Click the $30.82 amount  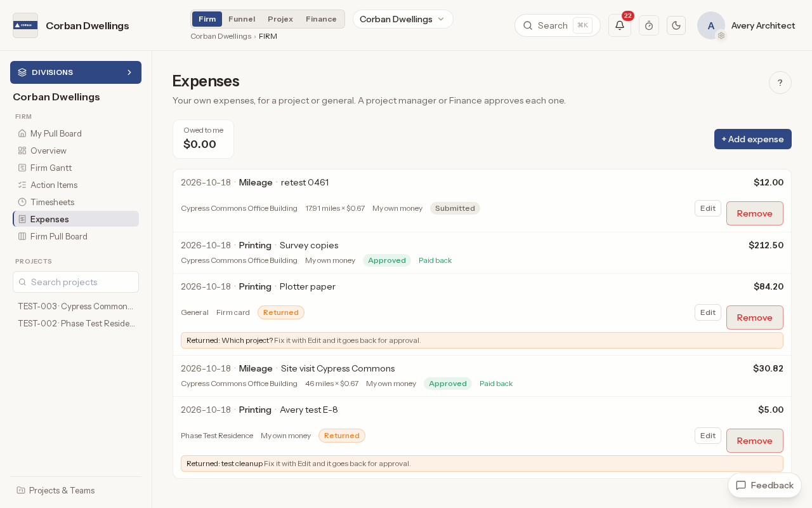click(768, 368)
